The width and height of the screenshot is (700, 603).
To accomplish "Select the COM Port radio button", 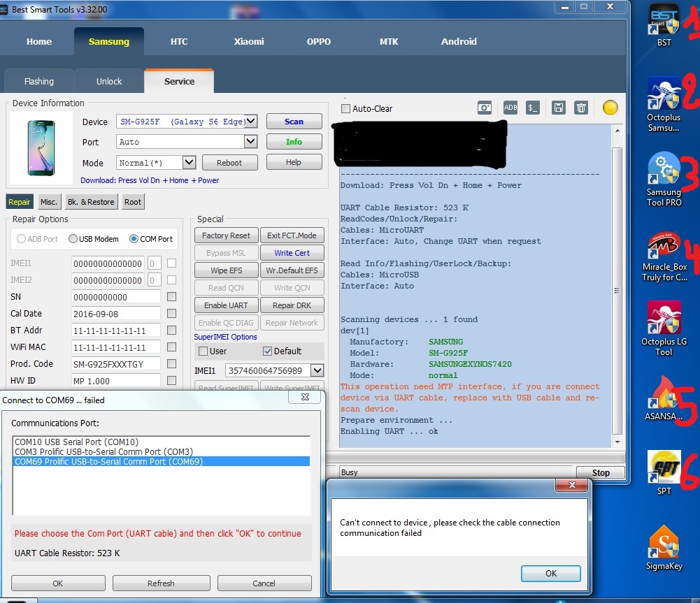I will pos(134,239).
